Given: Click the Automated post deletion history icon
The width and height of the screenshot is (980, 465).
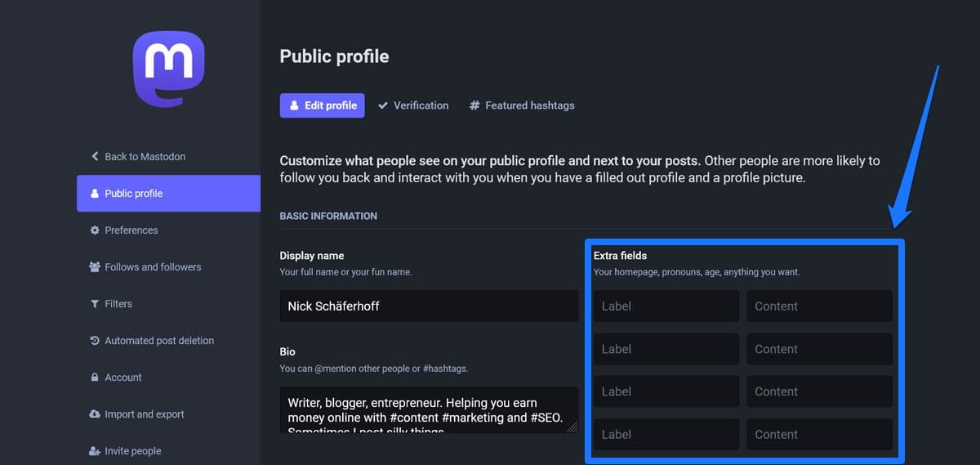Looking at the screenshot, I should 95,341.
